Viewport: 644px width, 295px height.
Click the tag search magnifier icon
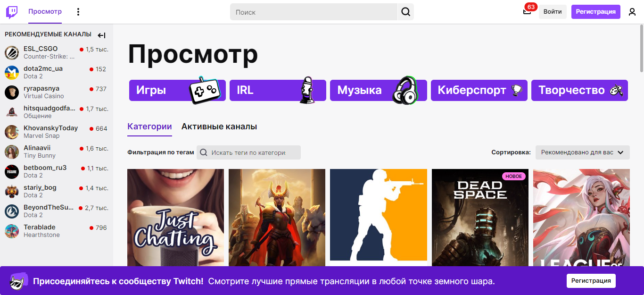click(x=204, y=152)
